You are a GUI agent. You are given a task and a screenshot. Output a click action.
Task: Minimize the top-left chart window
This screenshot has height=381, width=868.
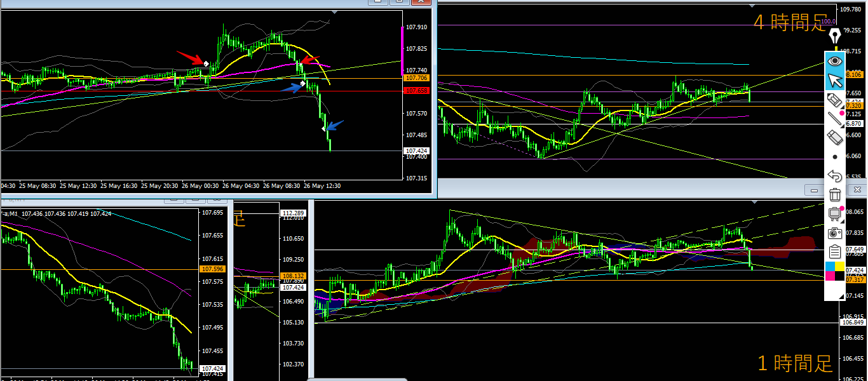377,3
